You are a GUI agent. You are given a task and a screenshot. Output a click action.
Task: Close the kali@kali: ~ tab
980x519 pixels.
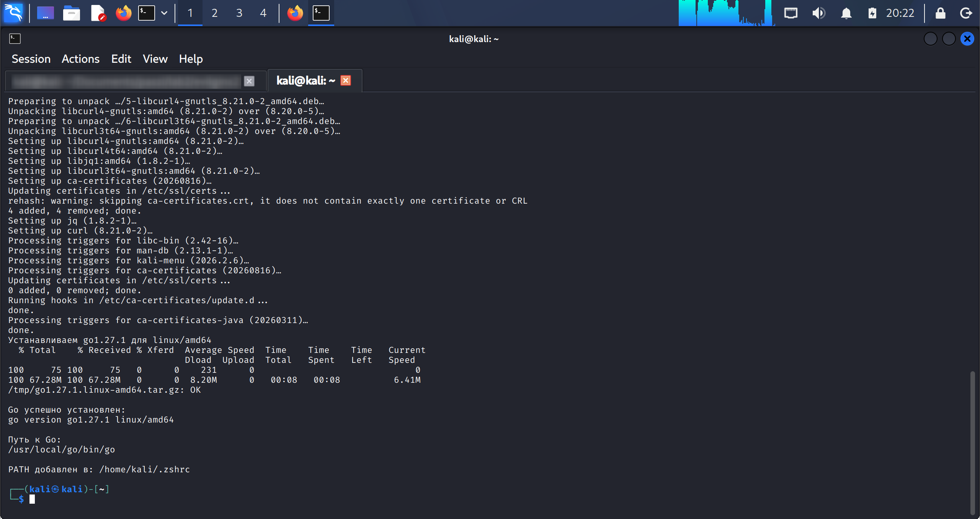click(x=346, y=80)
